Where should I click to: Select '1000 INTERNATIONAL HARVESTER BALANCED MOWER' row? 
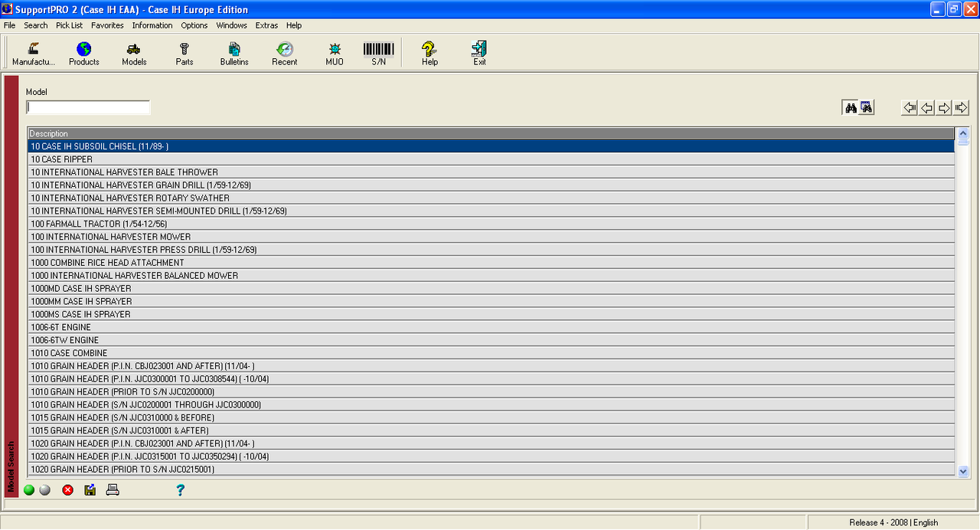coord(492,276)
